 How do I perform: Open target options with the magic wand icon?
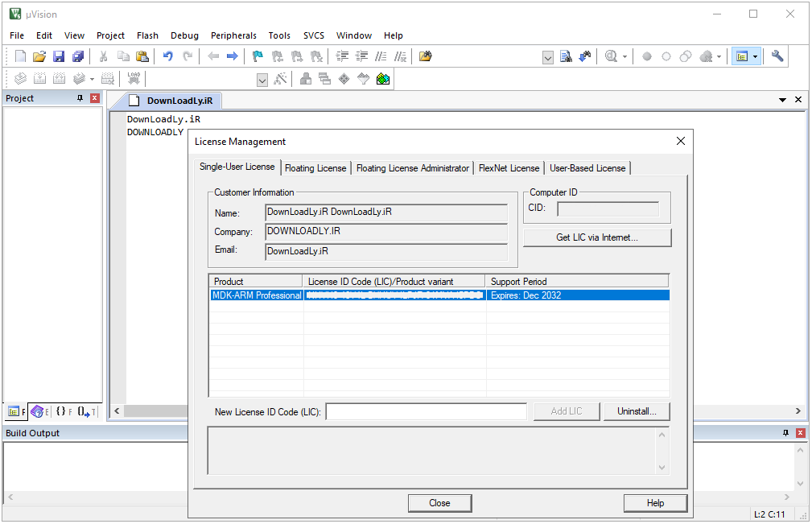click(x=280, y=79)
